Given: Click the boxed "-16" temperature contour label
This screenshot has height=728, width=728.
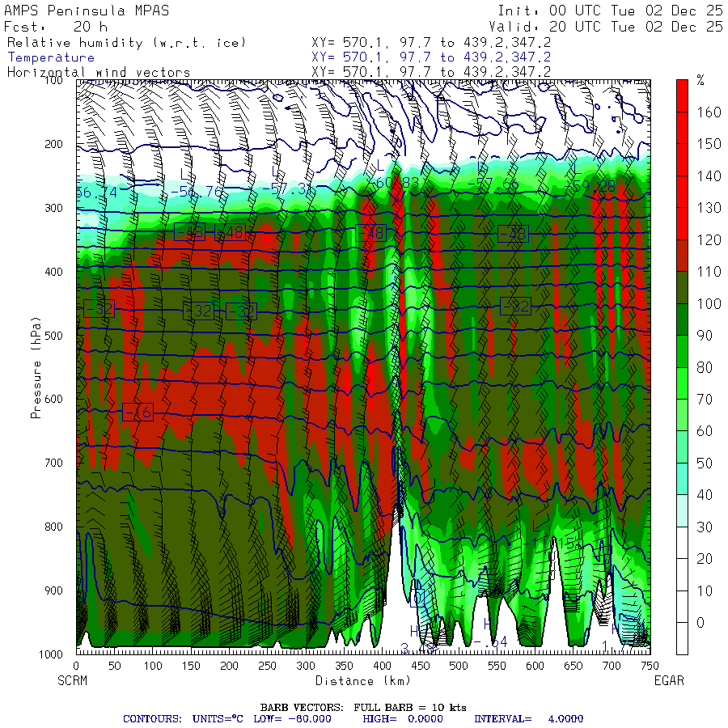Looking at the screenshot, I should [138, 412].
